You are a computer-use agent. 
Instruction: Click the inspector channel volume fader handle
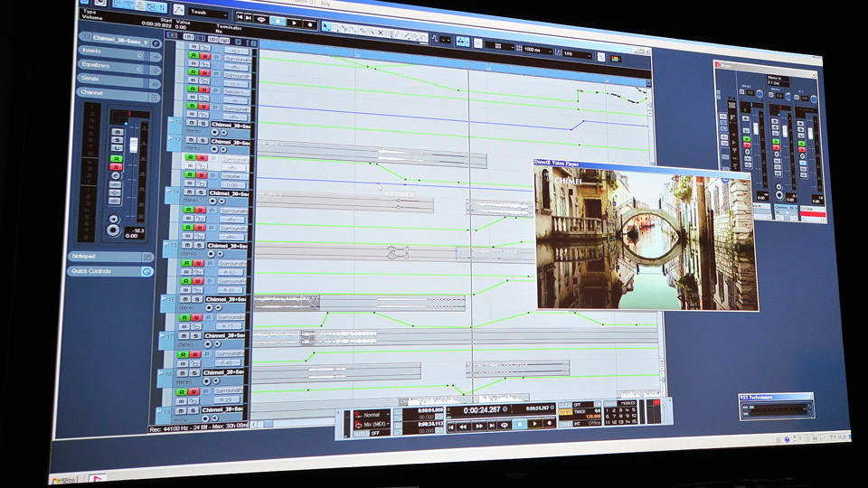click(x=134, y=145)
